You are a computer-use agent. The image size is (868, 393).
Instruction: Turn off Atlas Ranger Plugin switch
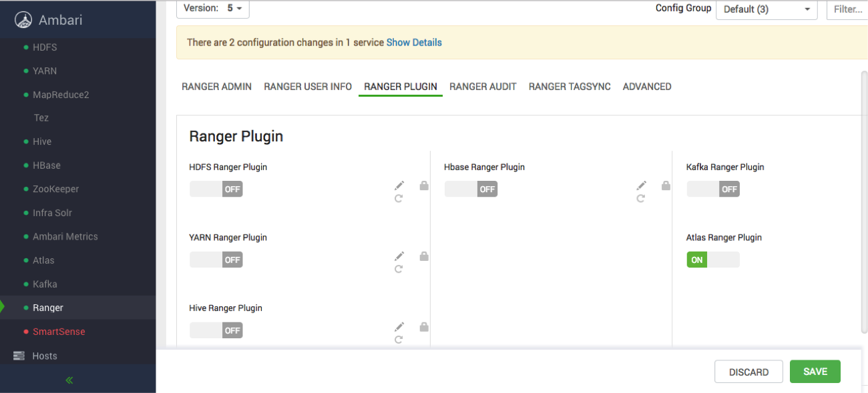point(713,260)
